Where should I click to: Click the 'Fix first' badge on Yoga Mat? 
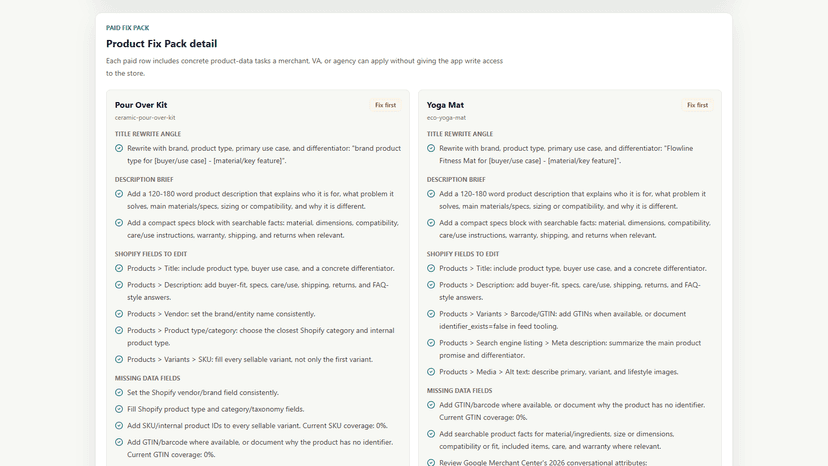pyautogui.click(x=698, y=105)
